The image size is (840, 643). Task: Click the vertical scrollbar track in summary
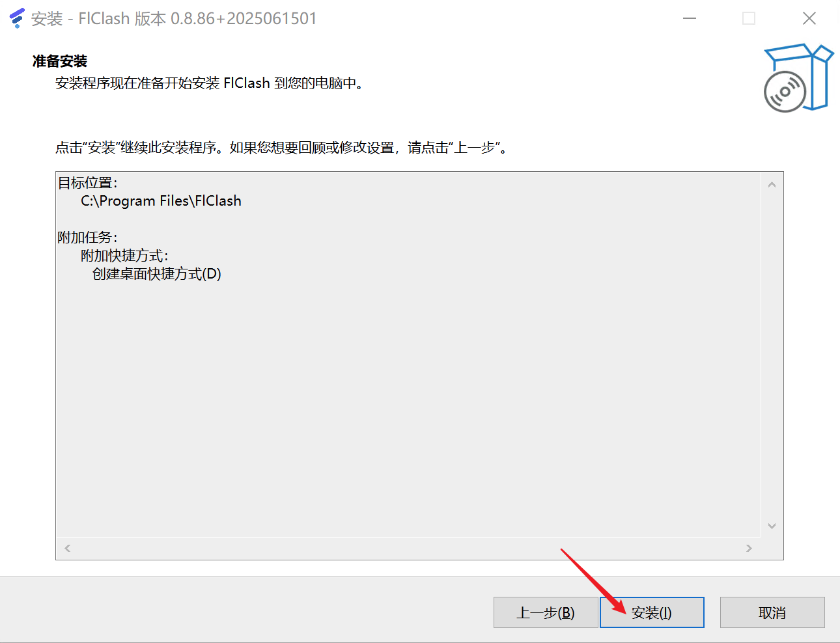(772, 355)
